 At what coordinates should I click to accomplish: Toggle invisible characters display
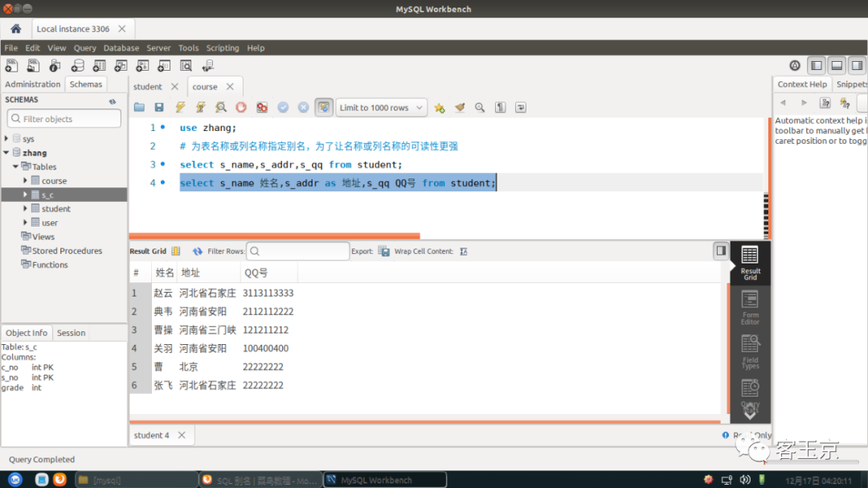click(x=501, y=108)
